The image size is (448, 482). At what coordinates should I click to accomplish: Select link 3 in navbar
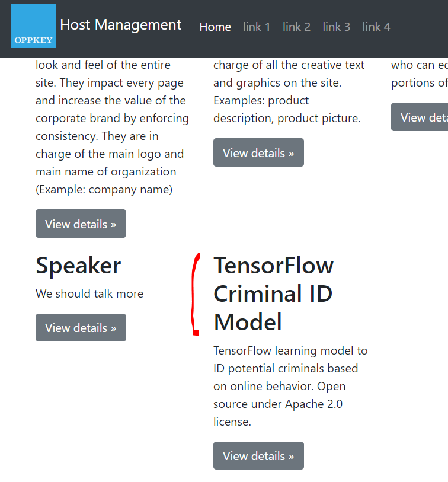point(337,27)
